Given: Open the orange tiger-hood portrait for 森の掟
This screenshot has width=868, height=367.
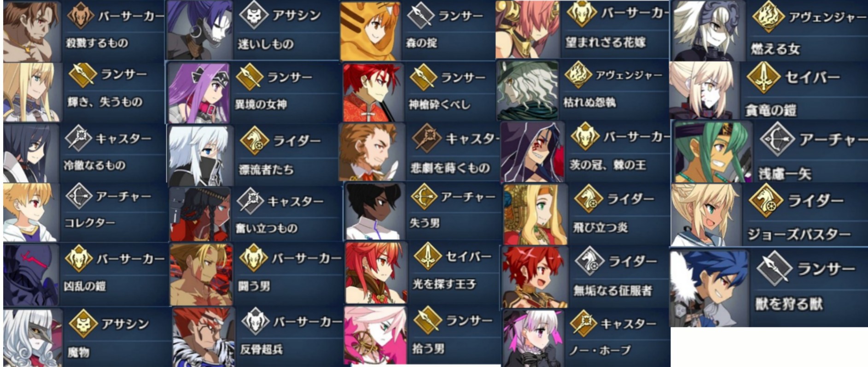Looking at the screenshot, I should tap(370, 31).
